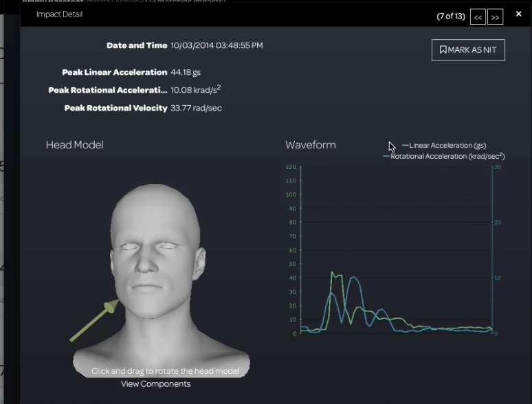This screenshot has height=404, width=532.
Task: Go to the previous impact using << button
Action: [478, 17]
